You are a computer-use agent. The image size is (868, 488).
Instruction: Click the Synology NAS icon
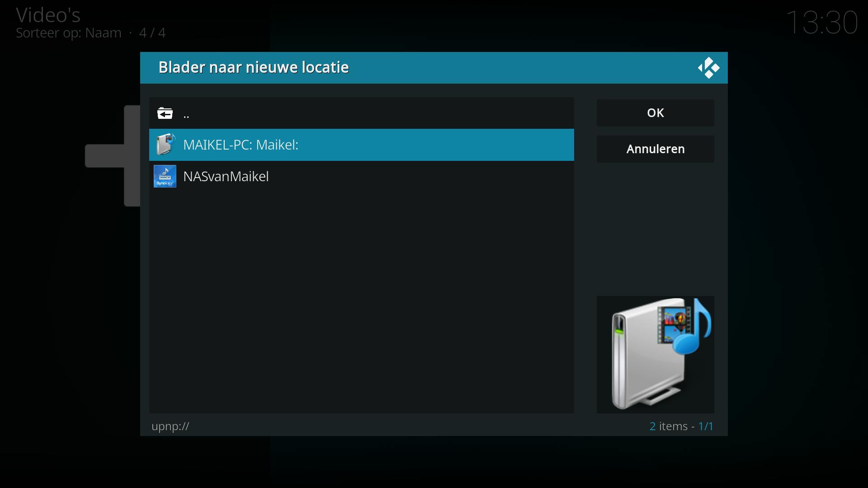pos(165,176)
